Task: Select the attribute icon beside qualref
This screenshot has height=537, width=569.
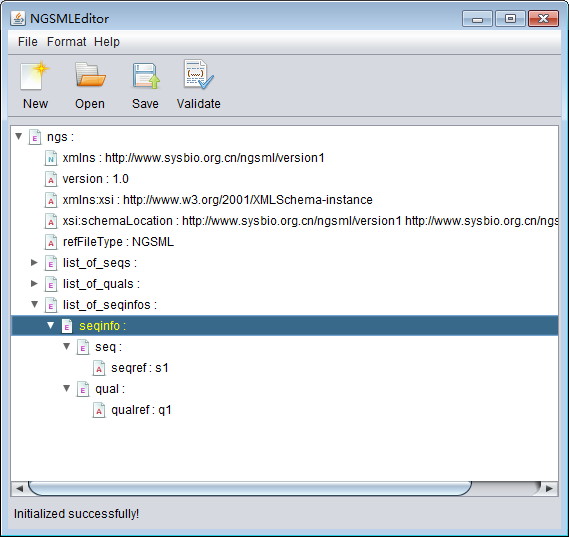Action: pos(99,410)
